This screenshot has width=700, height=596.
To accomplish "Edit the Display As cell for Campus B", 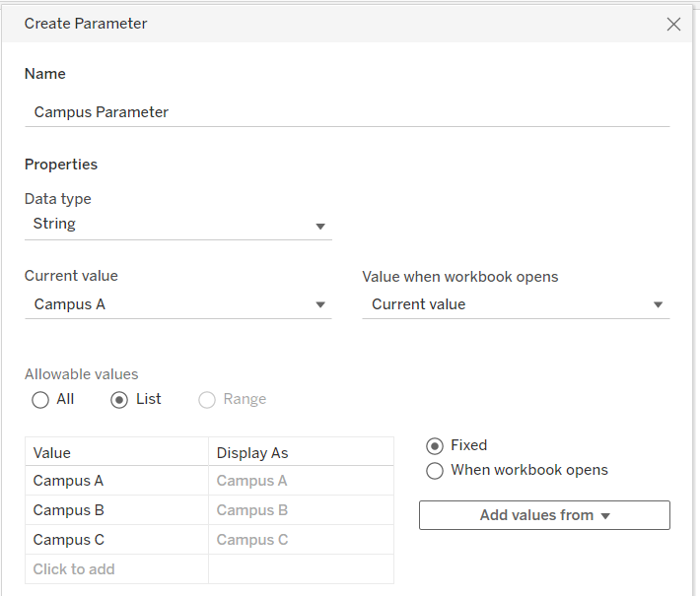I will pyautogui.click(x=302, y=510).
